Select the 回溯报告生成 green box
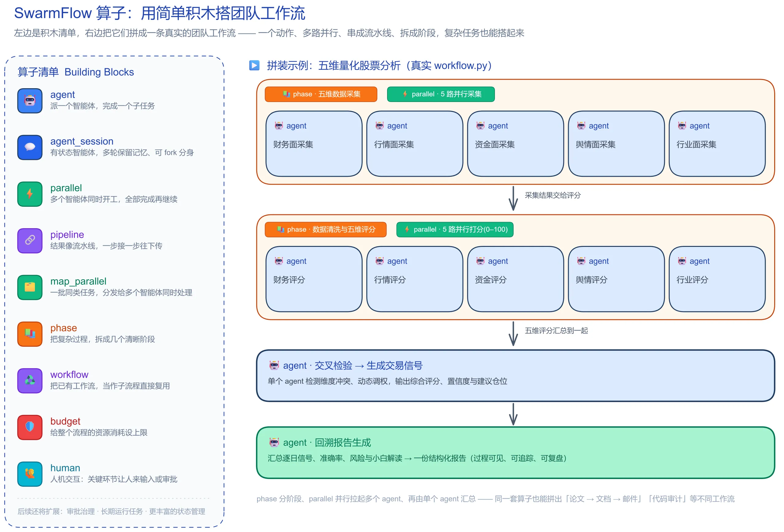 pos(515,452)
